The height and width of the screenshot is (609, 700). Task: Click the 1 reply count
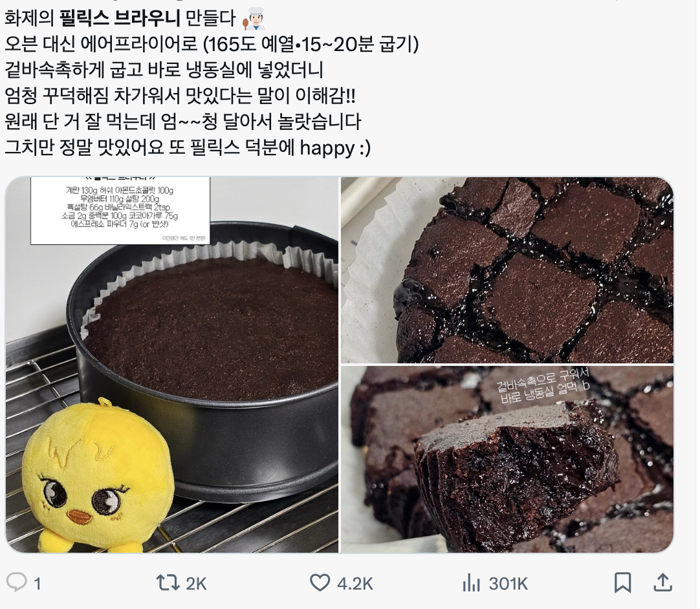coord(38,584)
